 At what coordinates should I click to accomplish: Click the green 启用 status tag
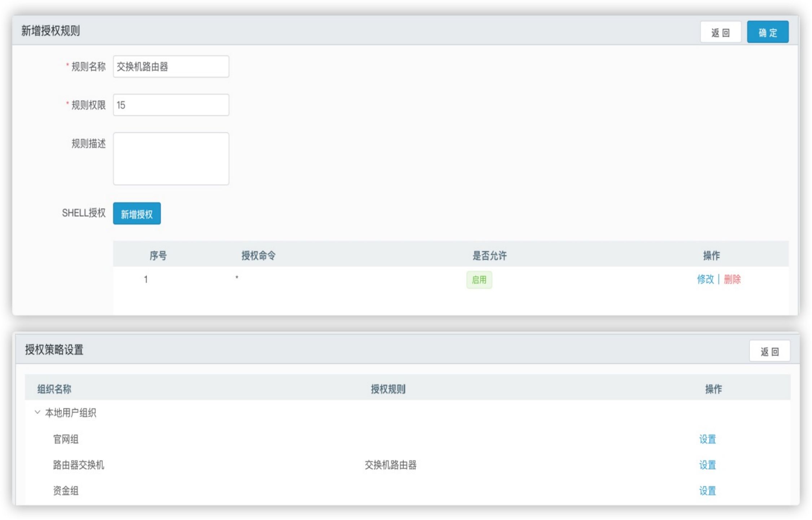479,280
